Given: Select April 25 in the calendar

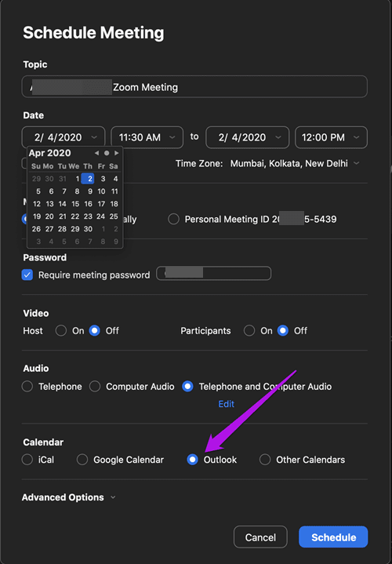Looking at the screenshot, I should click(114, 217).
